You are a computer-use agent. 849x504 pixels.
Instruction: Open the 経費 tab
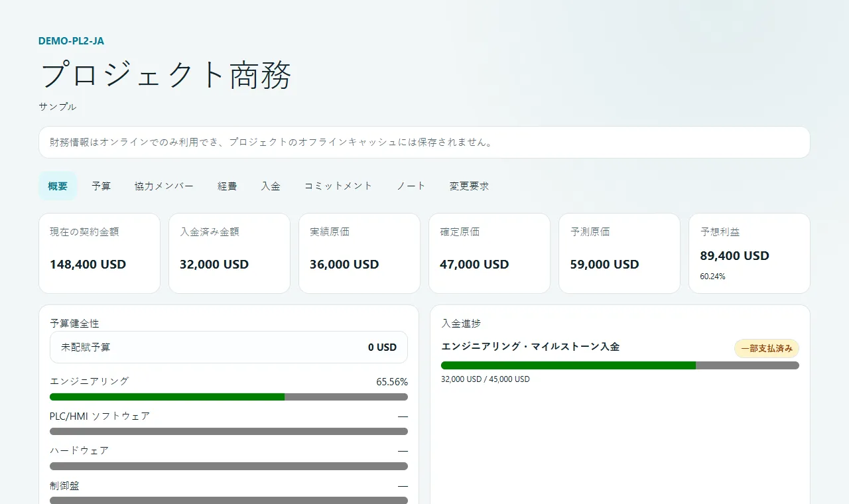click(x=228, y=186)
